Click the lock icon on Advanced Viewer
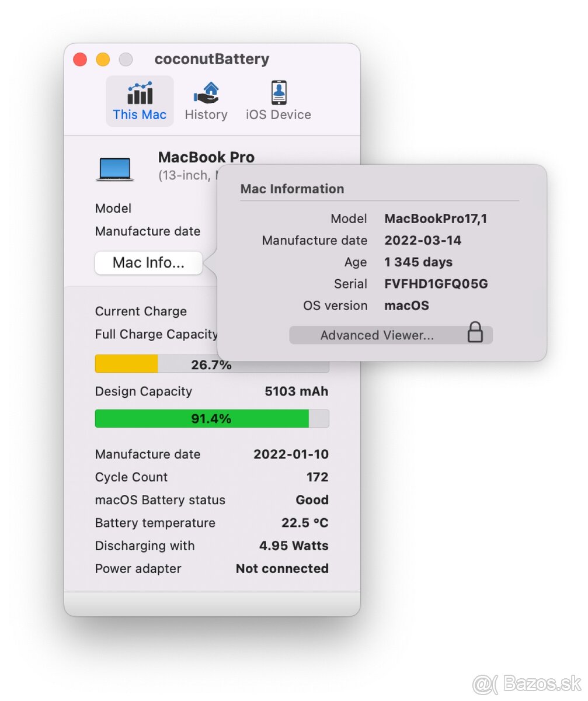588x701 pixels. [476, 332]
